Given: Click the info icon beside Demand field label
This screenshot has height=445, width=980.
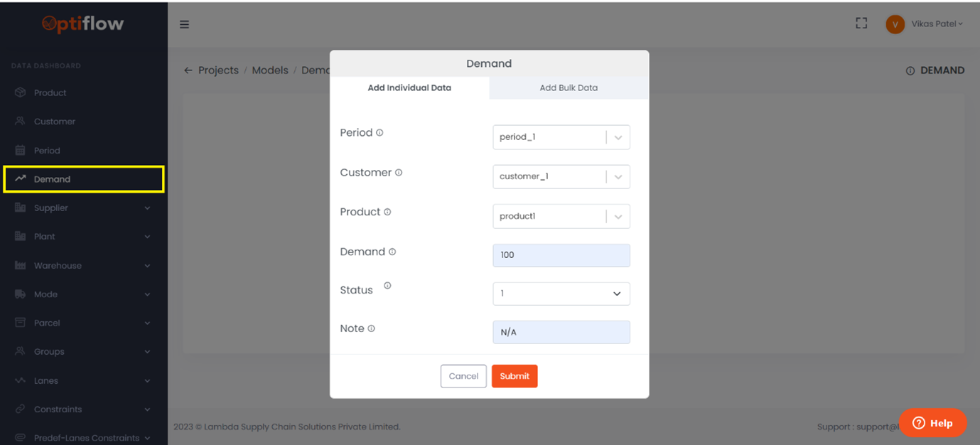Looking at the screenshot, I should click(392, 252).
